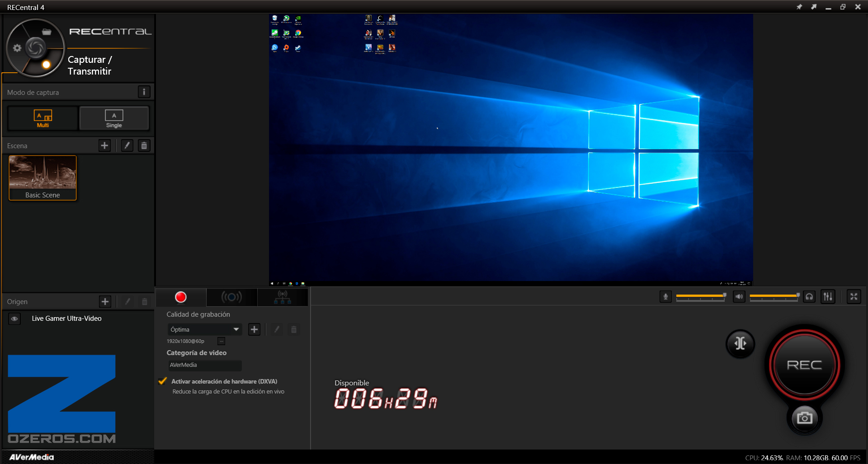Open the file folder section on the wheel
Viewport: 868px width, 464px height.
(x=47, y=32)
